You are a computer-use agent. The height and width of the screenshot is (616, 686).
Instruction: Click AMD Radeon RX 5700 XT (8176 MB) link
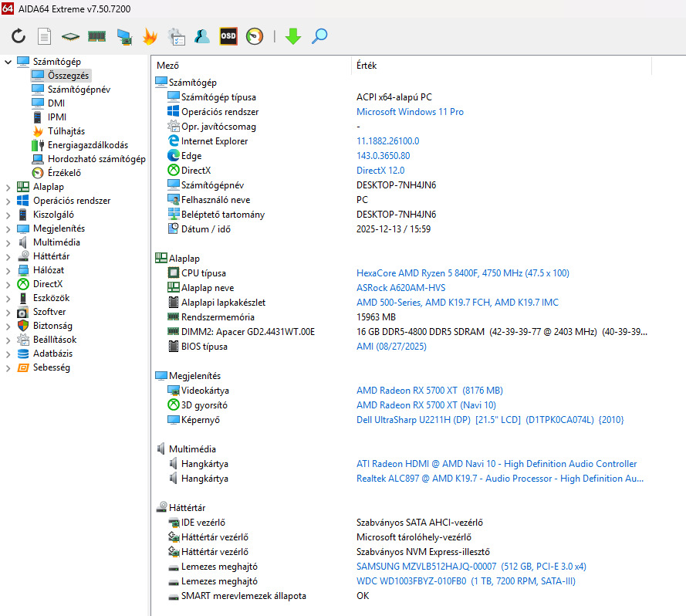[430, 390]
